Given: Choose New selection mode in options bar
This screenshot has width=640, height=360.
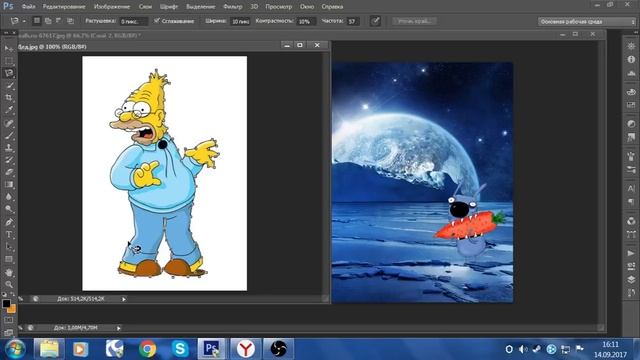Looking at the screenshot, I should coord(37,21).
